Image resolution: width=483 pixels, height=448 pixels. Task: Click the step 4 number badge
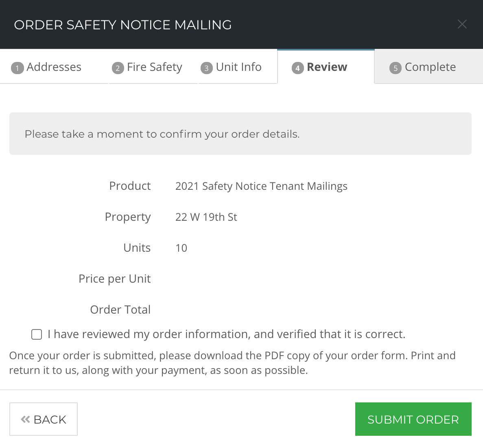[297, 68]
